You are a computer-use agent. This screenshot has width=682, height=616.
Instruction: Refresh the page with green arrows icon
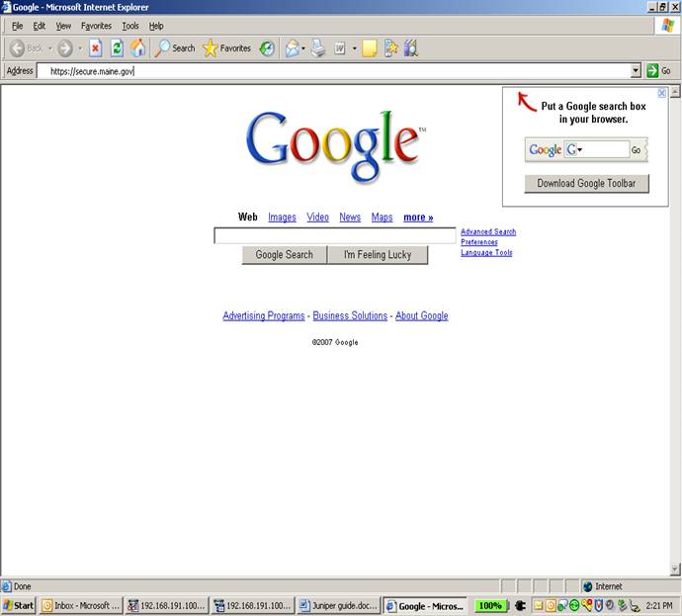click(x=117, y=48)
